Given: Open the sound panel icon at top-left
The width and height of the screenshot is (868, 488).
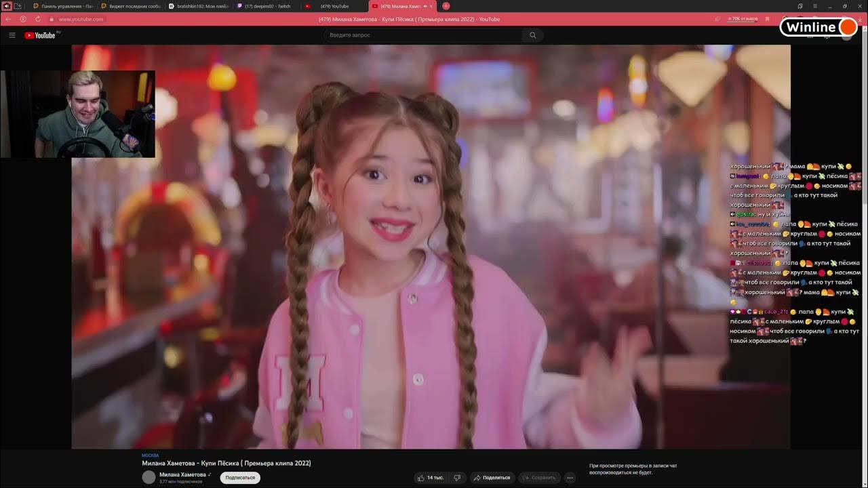Looking at the screenshot, I should [x=6, y=6].
